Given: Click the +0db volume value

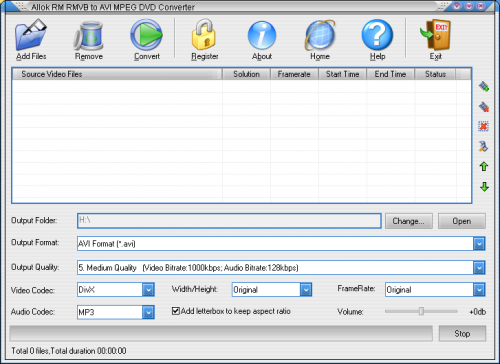Looking at the screenshot, I should tap(477, 312).
